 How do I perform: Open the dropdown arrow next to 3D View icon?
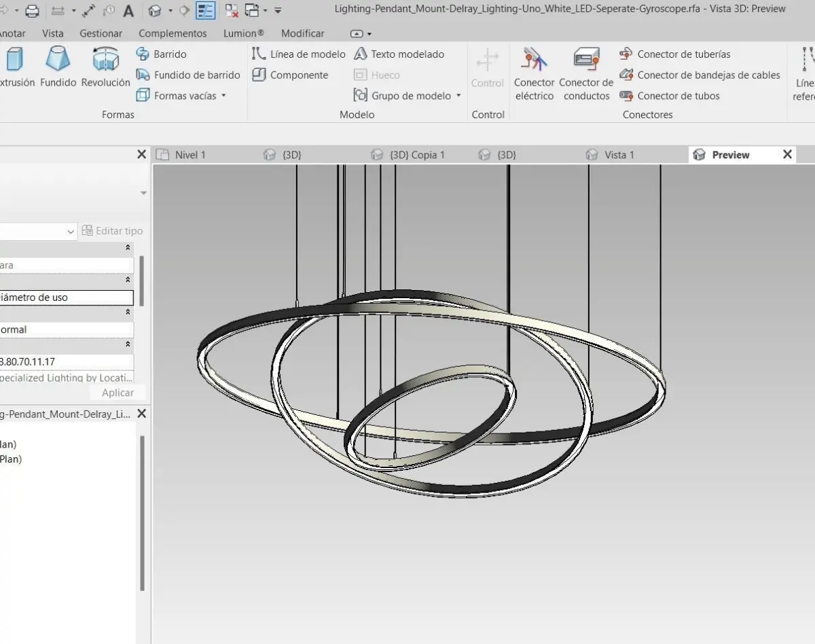click(x=170, y=11)
